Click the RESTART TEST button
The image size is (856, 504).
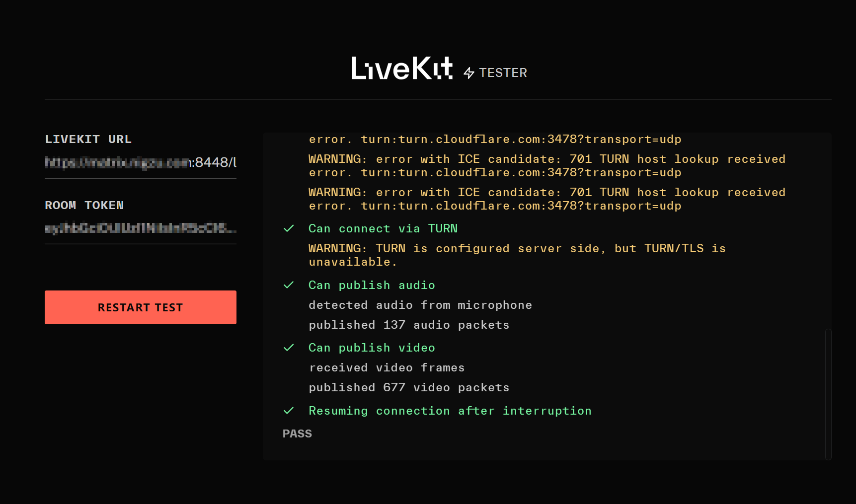(141, 307)
